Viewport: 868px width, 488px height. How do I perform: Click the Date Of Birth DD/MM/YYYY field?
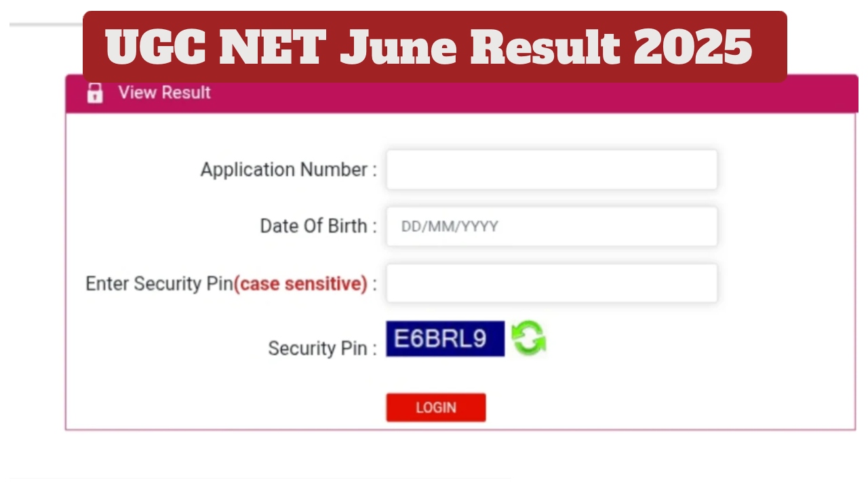point(551,226)
